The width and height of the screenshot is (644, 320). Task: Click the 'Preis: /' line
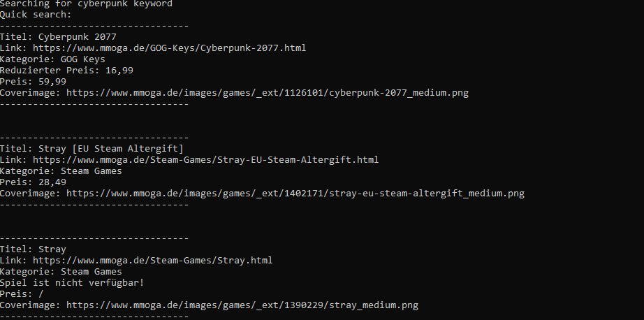point(22,294)
